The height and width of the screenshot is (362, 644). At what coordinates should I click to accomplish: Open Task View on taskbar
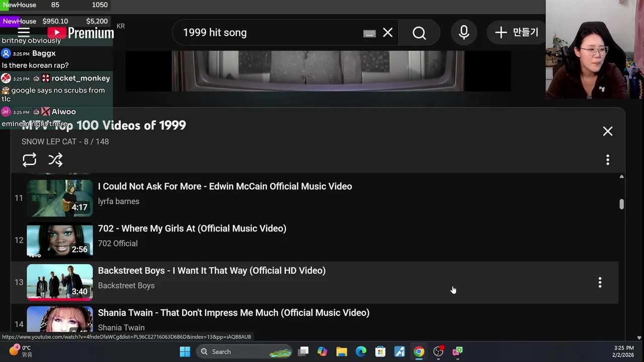[303, 351]
